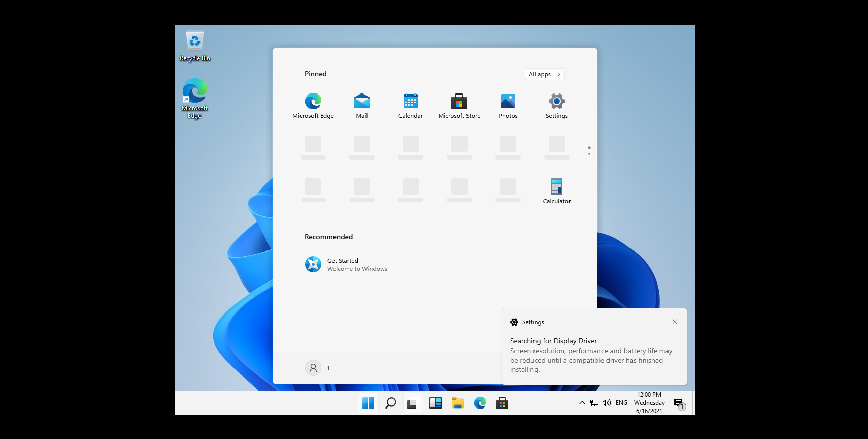
Task: Open the user account menu
Action: [313, 368]
